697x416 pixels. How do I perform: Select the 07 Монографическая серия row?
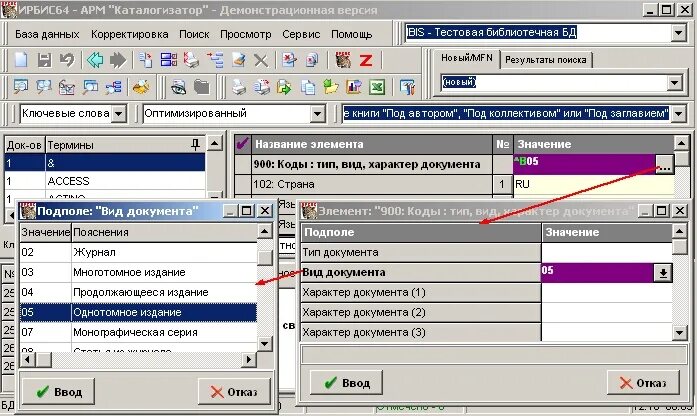click(x=138, y=332)
